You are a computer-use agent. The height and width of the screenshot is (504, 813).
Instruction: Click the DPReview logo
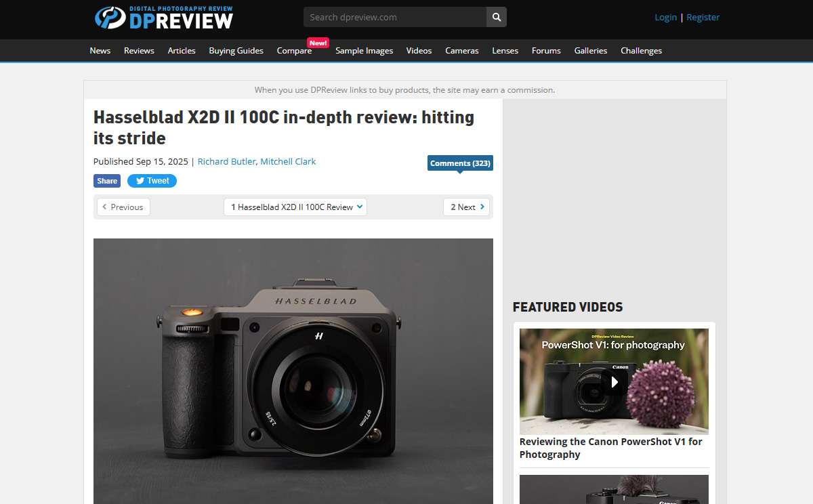pos(164,17)
